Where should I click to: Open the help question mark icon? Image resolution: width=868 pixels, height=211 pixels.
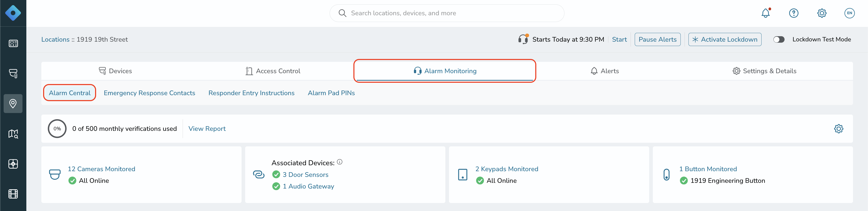[x=794, y=13]
